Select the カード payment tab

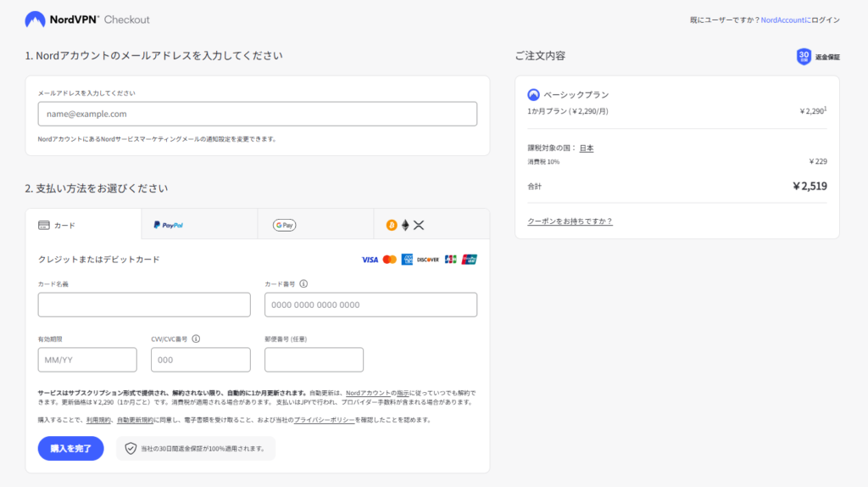[x=84, y=224]
